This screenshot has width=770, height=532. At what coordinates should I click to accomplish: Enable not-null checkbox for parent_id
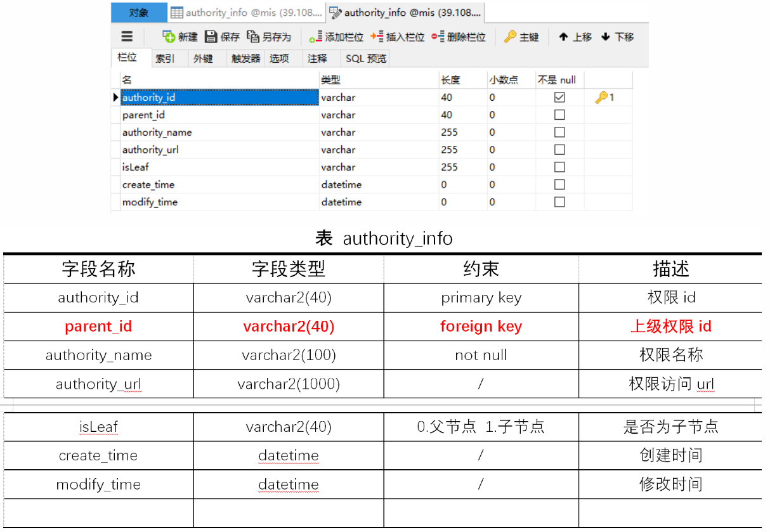pos(559,115)
